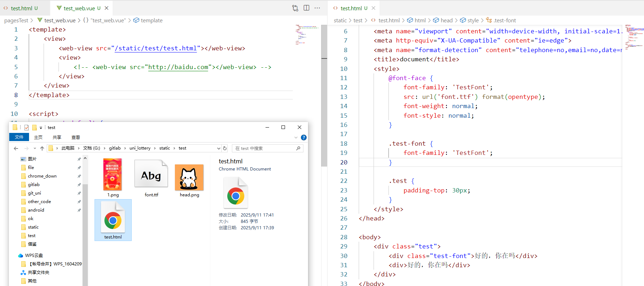Click gitlab in the address bar path
644x286 pixels.
pyautogui.click(x=115, y=148)
